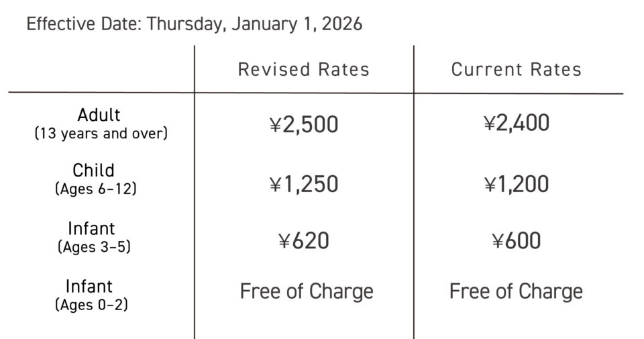
Task: Click the "Effective Date:" label text
Action: (x=84, y=24)
